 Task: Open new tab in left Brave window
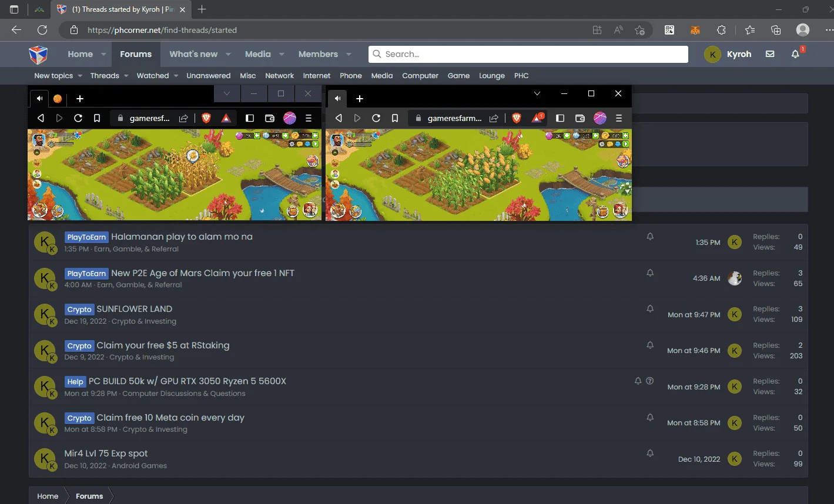[x=80, y=98]
